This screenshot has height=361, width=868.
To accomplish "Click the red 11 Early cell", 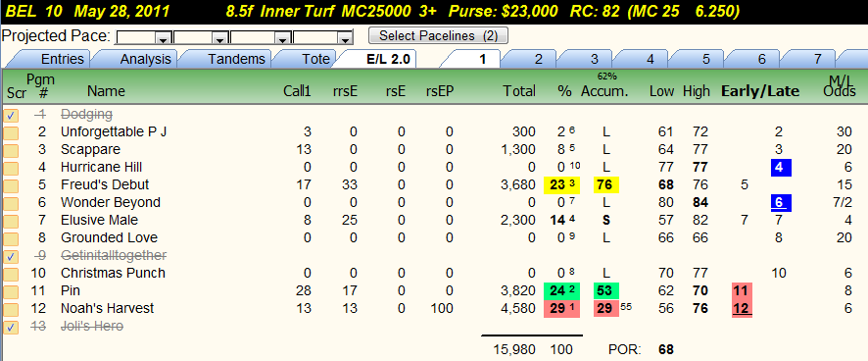I will (x=742, y=290).
